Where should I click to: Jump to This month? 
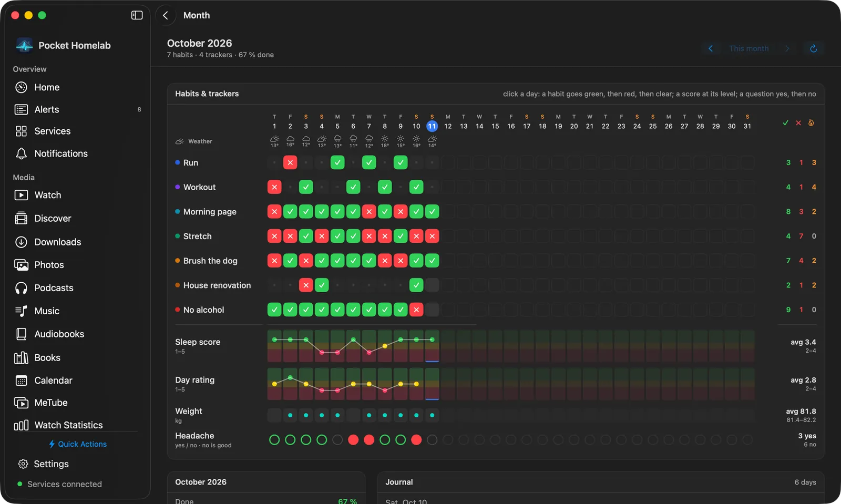[749, 48]
